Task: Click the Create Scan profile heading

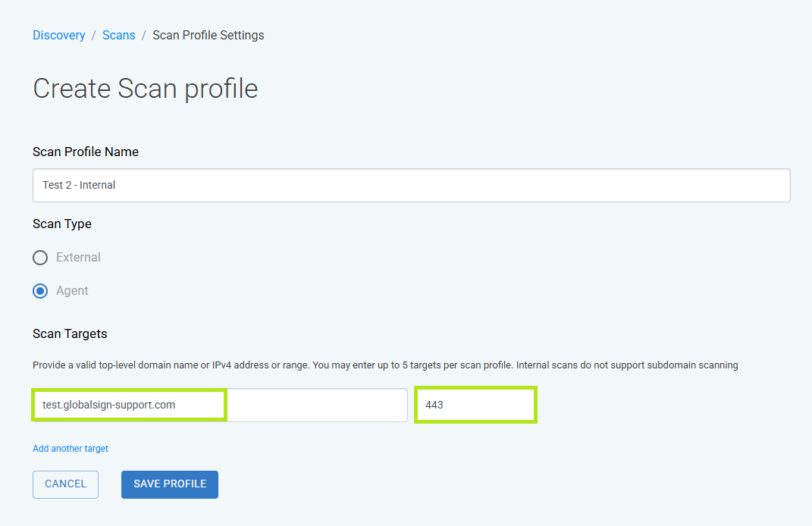Action: (145, 89)
